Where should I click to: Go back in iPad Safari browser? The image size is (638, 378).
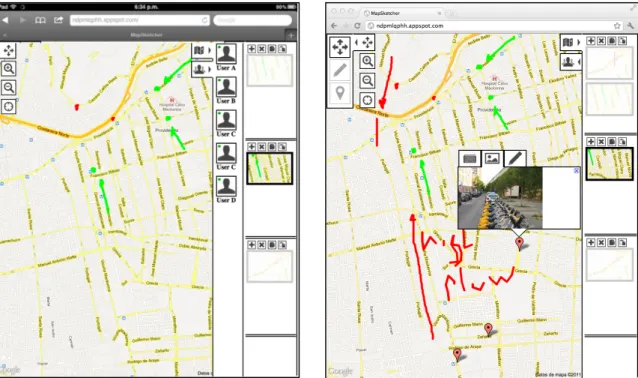(5, 20)
